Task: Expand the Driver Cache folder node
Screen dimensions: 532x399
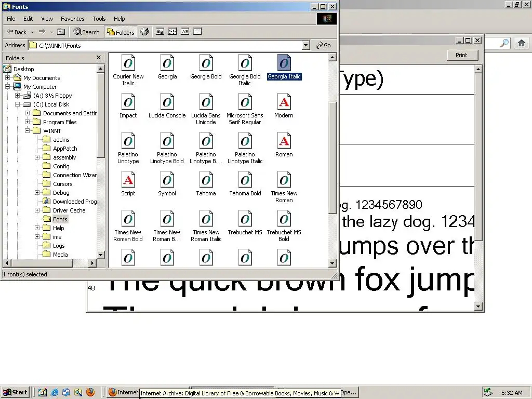Action: pos(37,210)
